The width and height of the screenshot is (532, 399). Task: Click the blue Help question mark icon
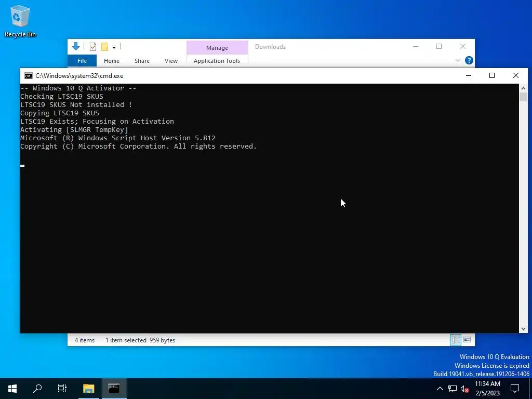469,60
